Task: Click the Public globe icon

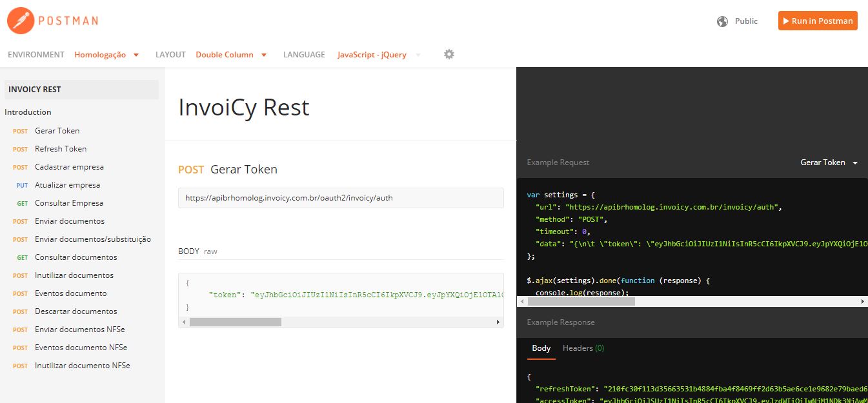Action: [x=723, y=21]
